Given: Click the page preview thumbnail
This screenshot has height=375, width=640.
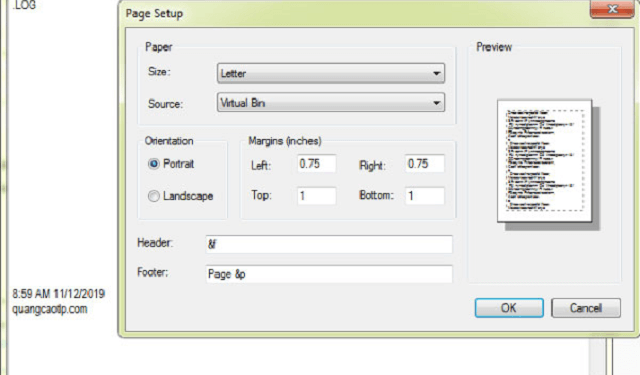Looking at the screenshot, I should coord(544,161).
